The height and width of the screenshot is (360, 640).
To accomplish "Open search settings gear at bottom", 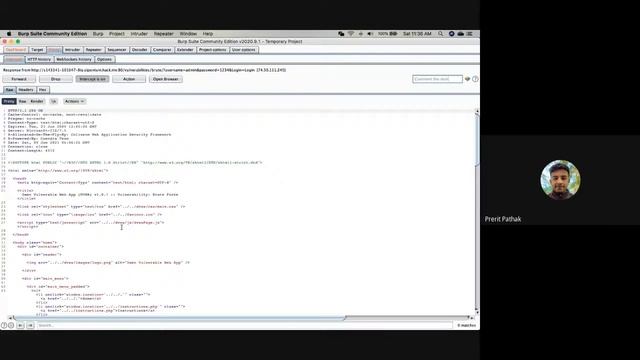I will (11, 325).
